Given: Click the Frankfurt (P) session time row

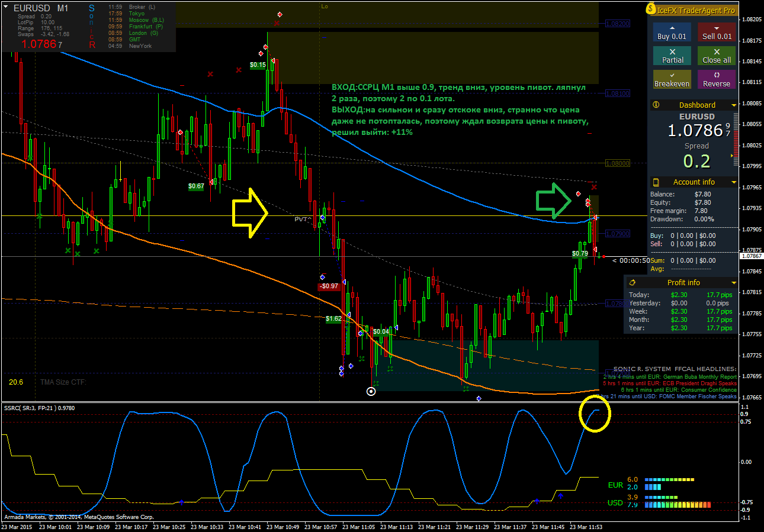Looking at the screenshot, I should click(x=137, y=27).
